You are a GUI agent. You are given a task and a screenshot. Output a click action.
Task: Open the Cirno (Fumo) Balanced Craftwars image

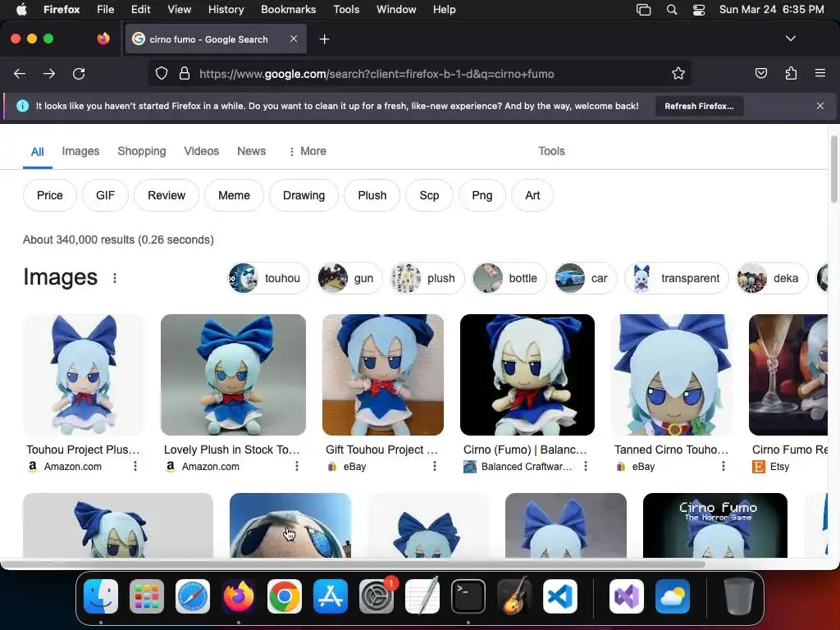(x=527, y=375)
